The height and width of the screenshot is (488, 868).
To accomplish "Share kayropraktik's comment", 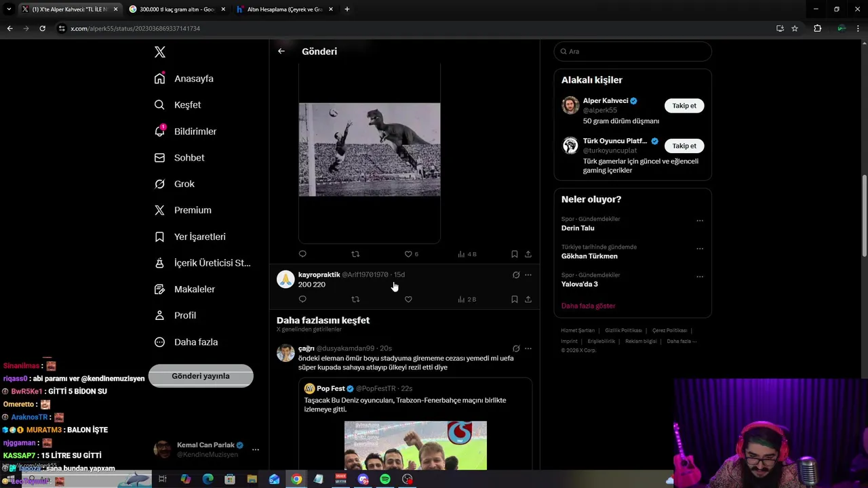I will click(528, 299).
